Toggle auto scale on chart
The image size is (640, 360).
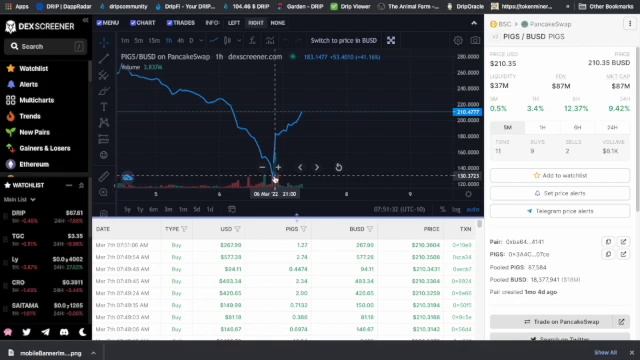(473, 209)
